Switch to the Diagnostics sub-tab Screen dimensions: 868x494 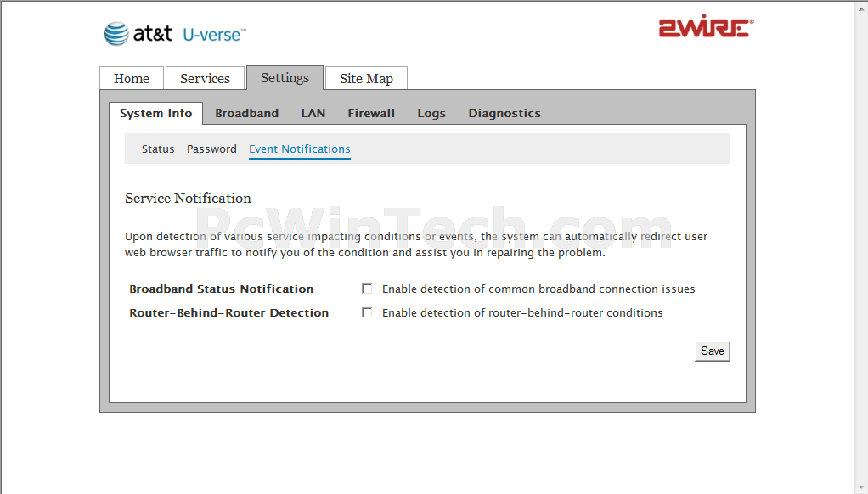tap(504, 114)
